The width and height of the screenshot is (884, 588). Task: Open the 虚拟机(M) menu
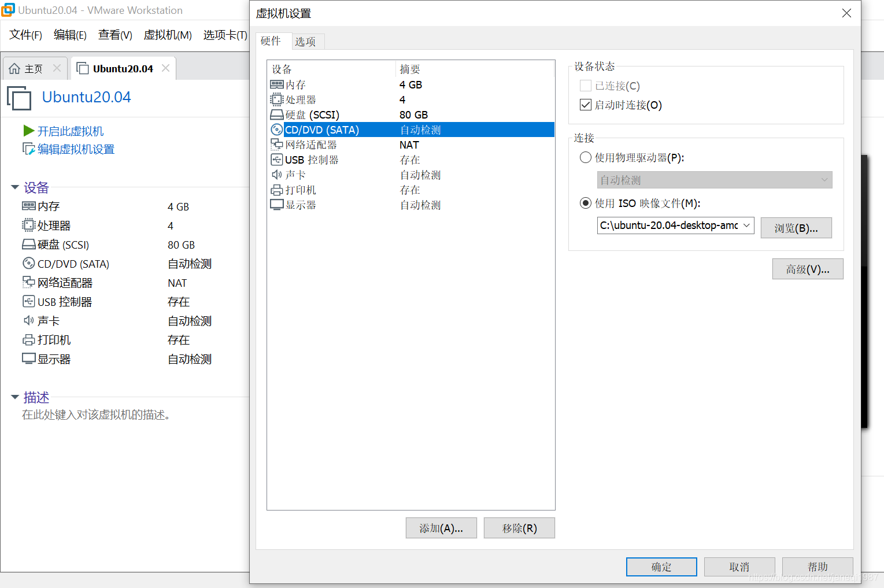point(168,35)
